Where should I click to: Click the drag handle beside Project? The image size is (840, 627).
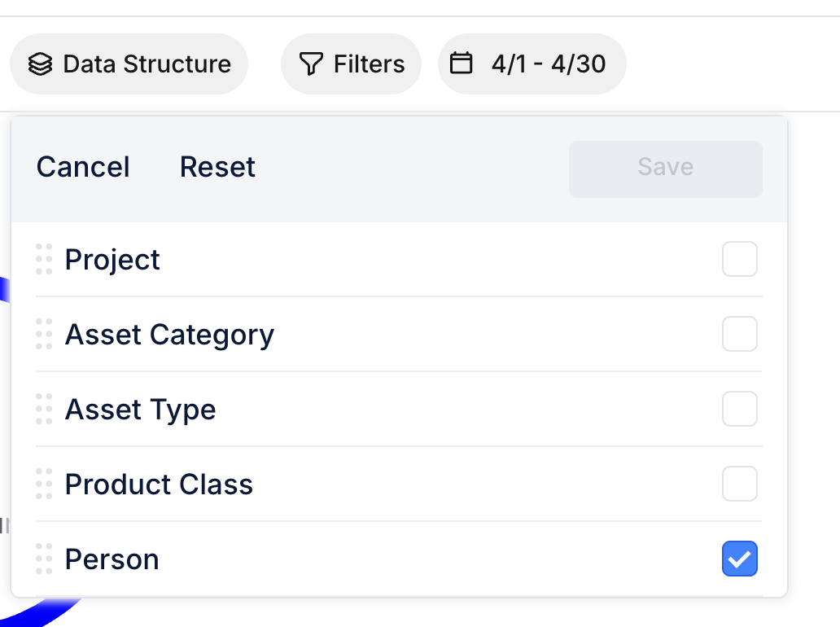[44, 259]
